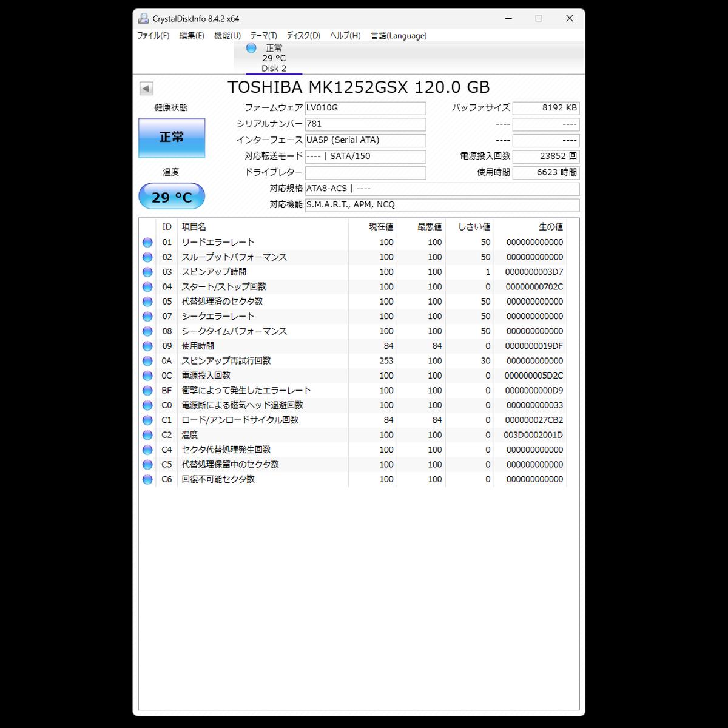Click the status orb for スピンアップ時間 row
Viewport: 728px width, 728px height.
click(x=147, y=272)
